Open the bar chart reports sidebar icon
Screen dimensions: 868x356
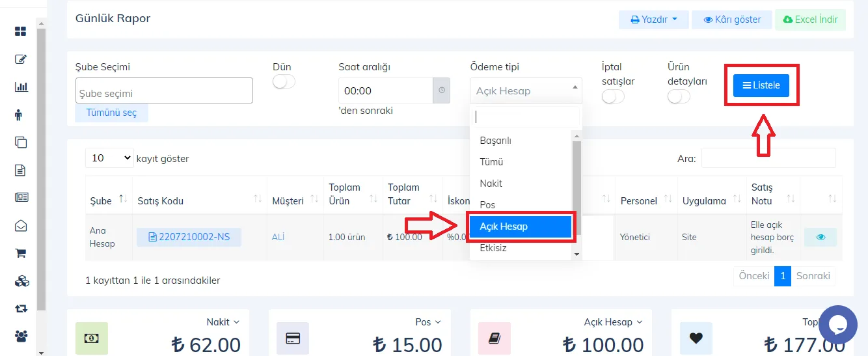tap(21, 87)
